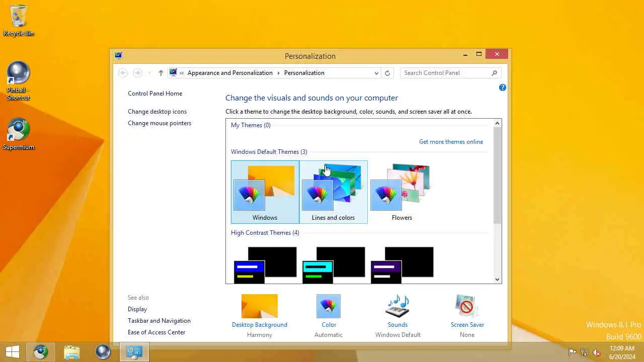This screenshot has width=644, height=362.
Task: Click the Sounds icon
Action: coord(397,306)
